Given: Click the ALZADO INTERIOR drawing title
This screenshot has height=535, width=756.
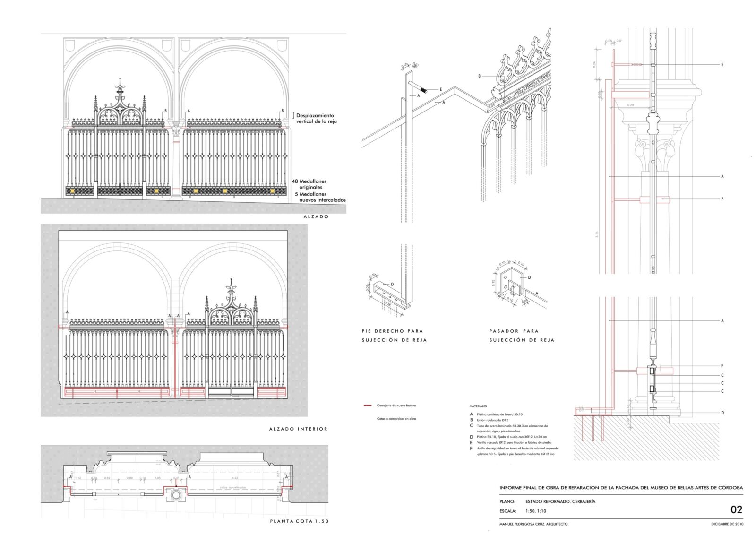Looking at the screenshot, I should (298, 429).
